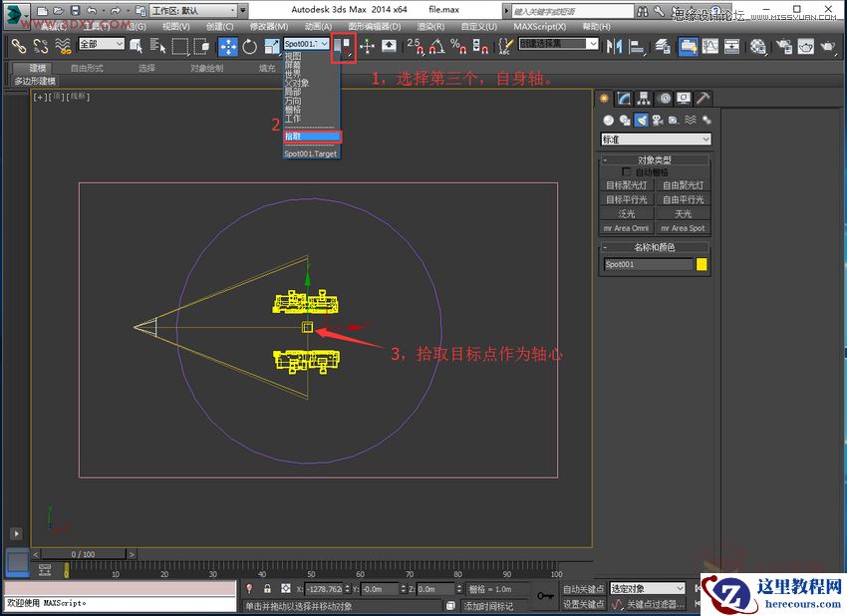
Task: Open the Modify panel tab
Action: 623,98
